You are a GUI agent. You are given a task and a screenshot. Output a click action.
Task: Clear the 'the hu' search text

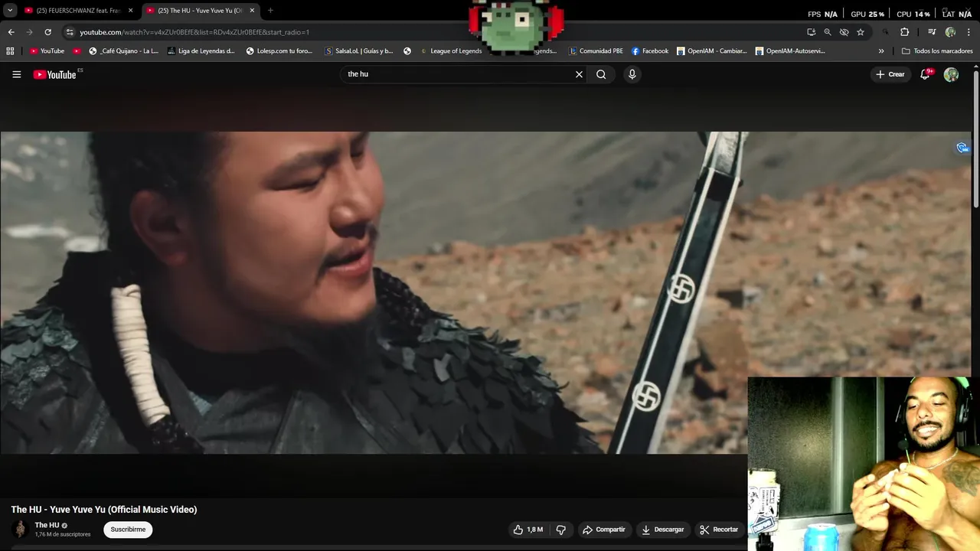579,74
